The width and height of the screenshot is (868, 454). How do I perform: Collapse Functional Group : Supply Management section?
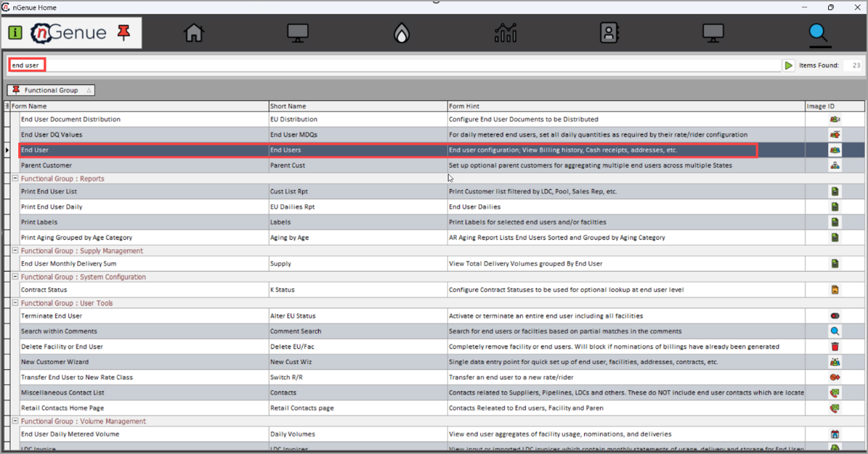pyautogui.click(x=15, y=251)
